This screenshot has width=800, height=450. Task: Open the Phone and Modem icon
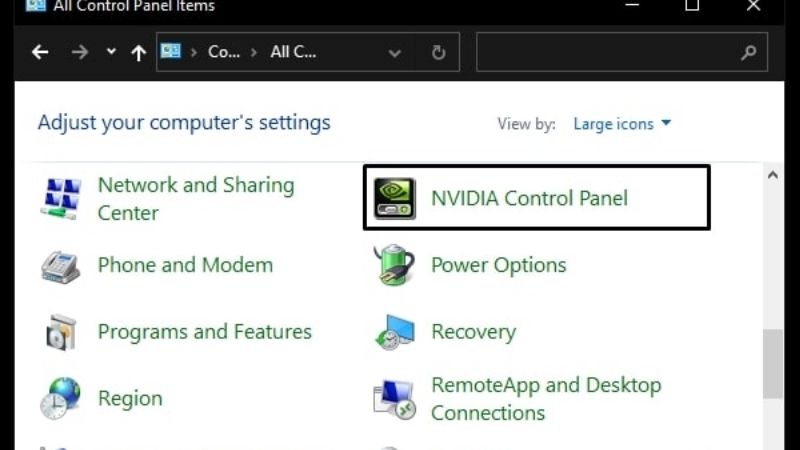pos(60,266)
